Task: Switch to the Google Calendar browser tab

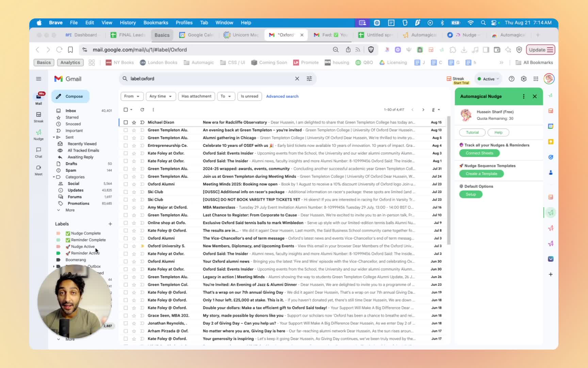Action: [x=197, y=35]
